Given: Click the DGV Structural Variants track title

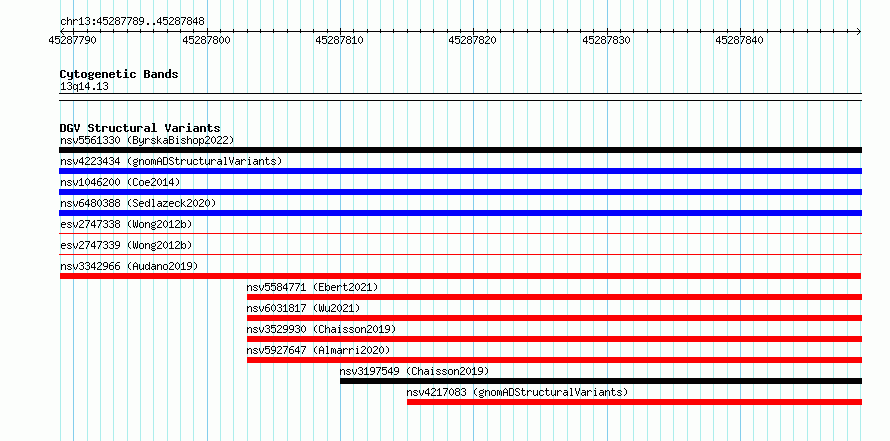Looking at the screenshot, I should tap(140, 128).
